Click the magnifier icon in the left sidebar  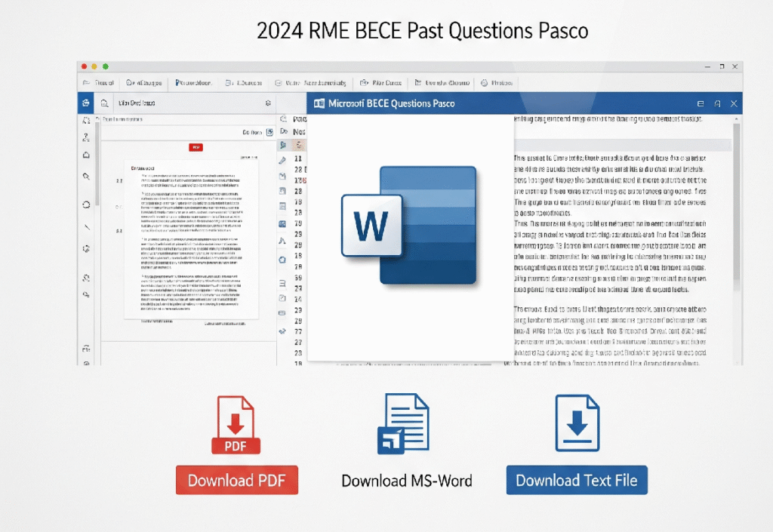86,177
